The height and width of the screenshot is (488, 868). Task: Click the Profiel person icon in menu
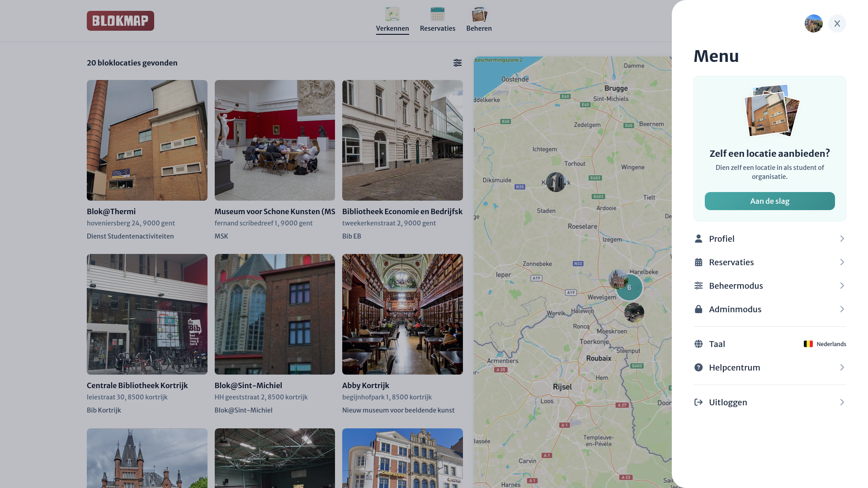pos(698,238)
